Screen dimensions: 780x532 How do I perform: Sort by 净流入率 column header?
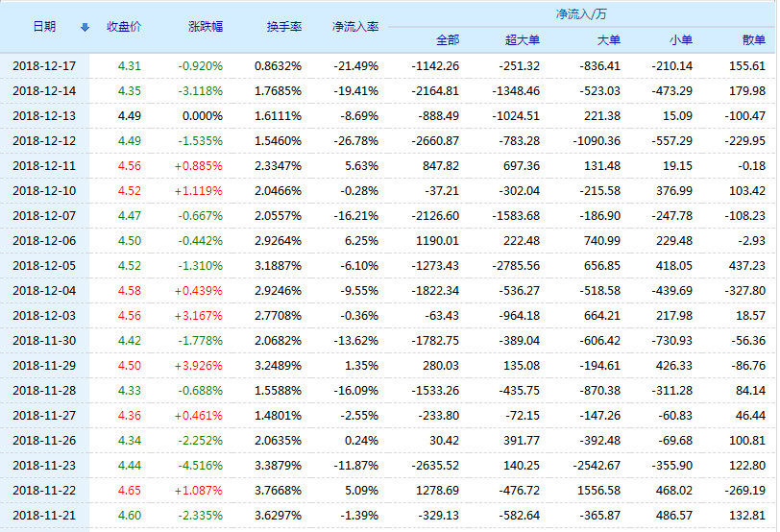click(355, 26)
